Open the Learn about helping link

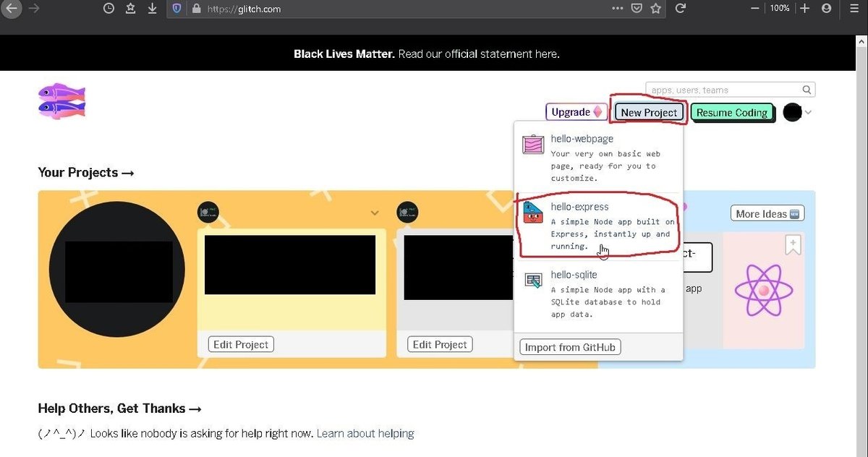point(365,434)
